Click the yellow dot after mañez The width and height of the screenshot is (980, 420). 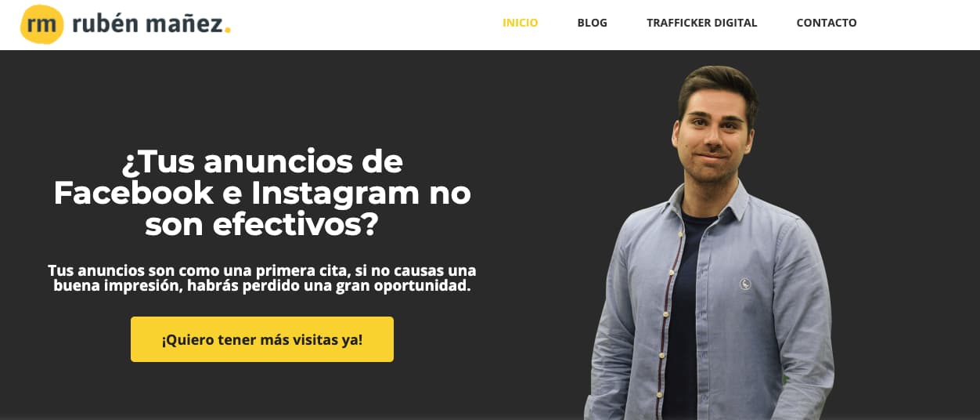coord(228,31)
